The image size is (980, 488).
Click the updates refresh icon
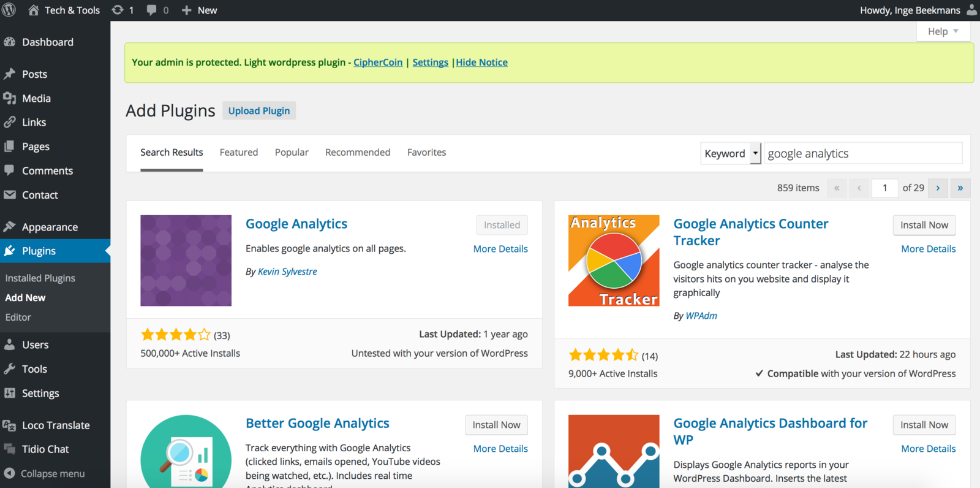point(118,10)
